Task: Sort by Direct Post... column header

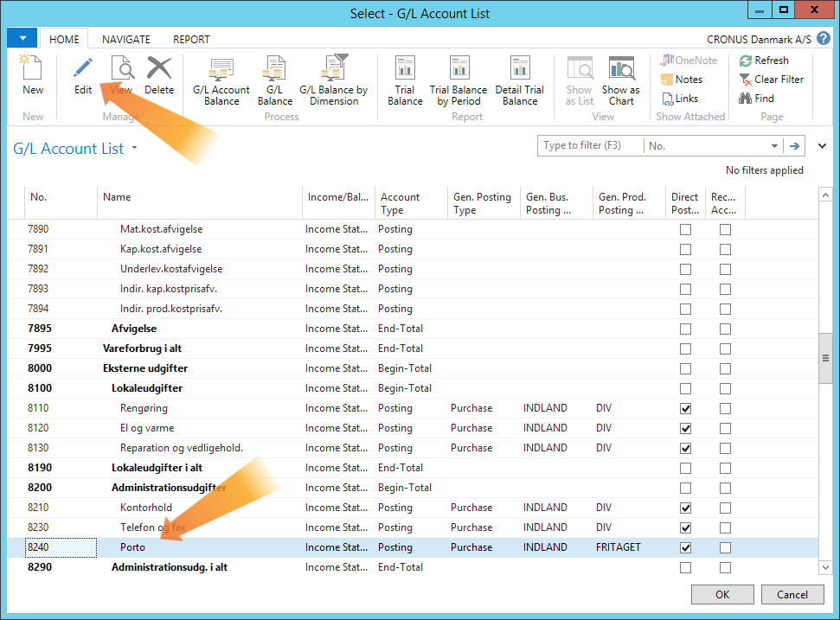Action: click(686, 203)
